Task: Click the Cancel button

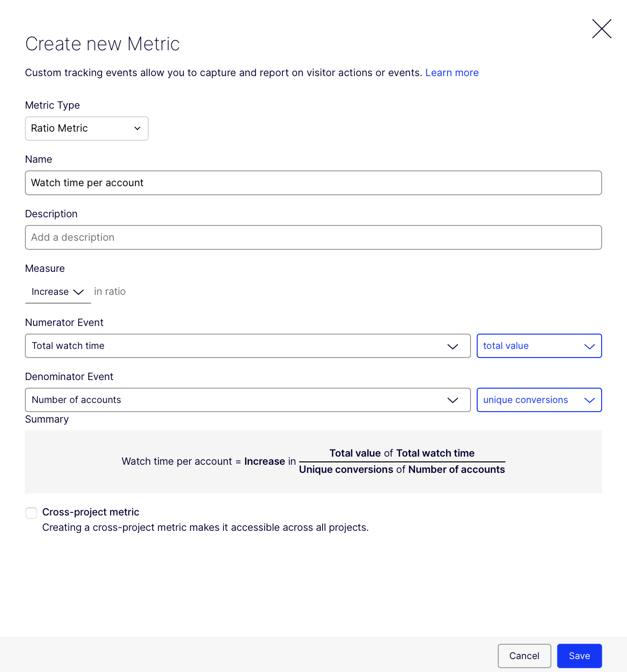Action: [524, 656]
